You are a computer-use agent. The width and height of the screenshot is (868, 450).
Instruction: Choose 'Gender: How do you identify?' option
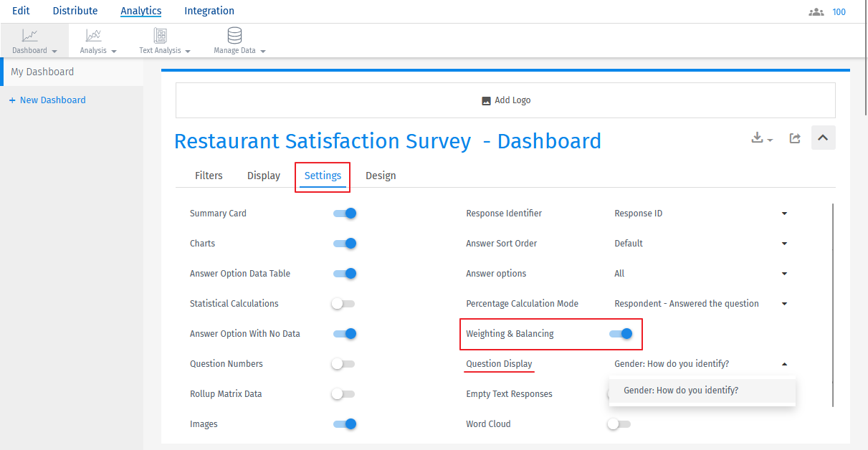tap(702, 391)
